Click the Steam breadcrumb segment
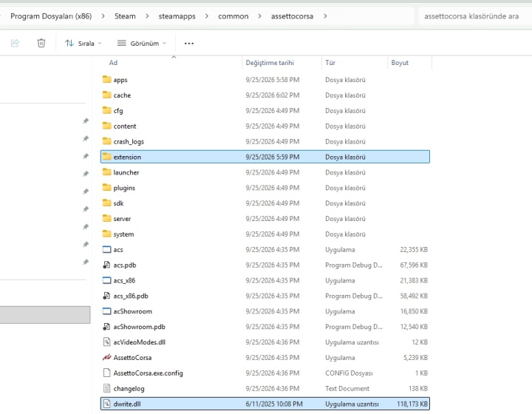Viewport: 532px width, 414px height. pyautogui.click(x=125, y=16)
